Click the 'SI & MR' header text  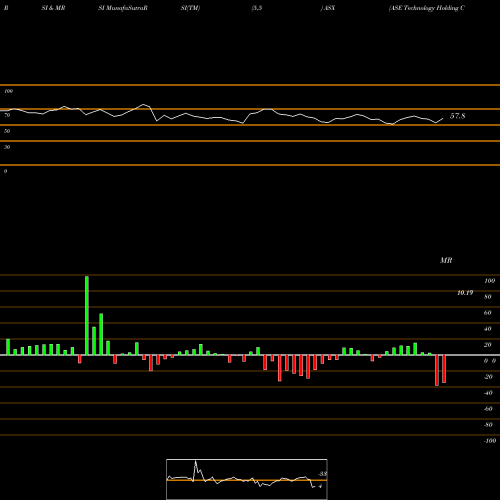point(53,8)
